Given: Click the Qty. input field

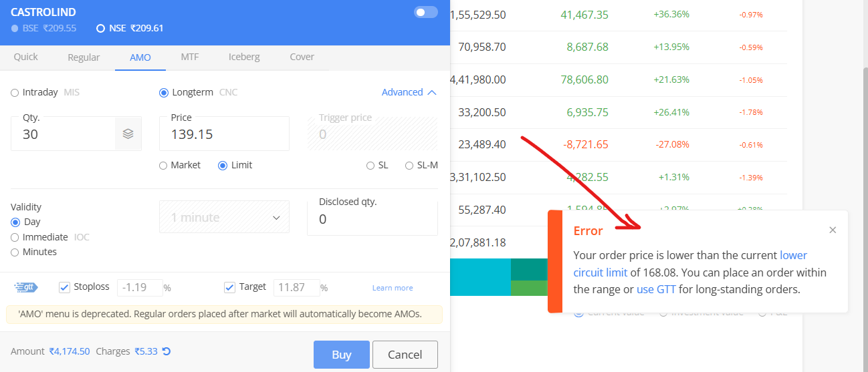Looking at the screenshot, I should (x=64, y=134).
